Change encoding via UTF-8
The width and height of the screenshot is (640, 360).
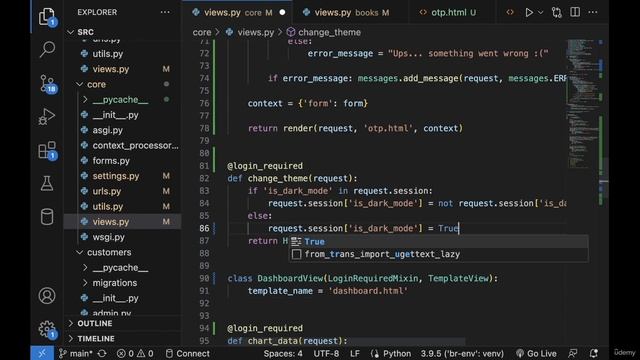pos(326,353)
